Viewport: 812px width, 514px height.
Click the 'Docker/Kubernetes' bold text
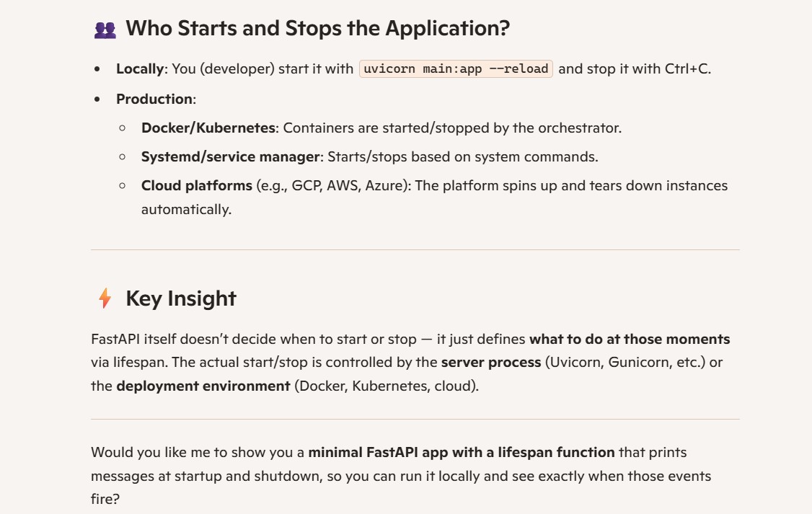pyautogui.click(x=208, y=128)
